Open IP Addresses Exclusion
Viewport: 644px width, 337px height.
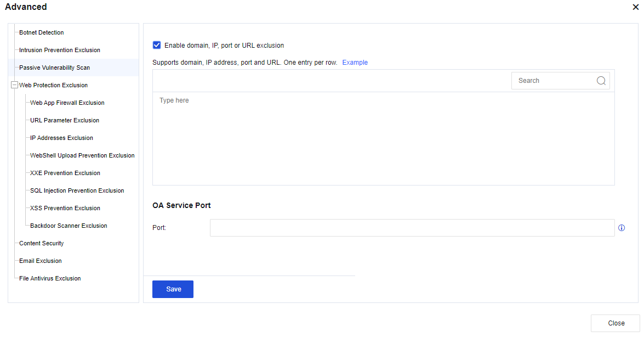click(x=61, y=138)
